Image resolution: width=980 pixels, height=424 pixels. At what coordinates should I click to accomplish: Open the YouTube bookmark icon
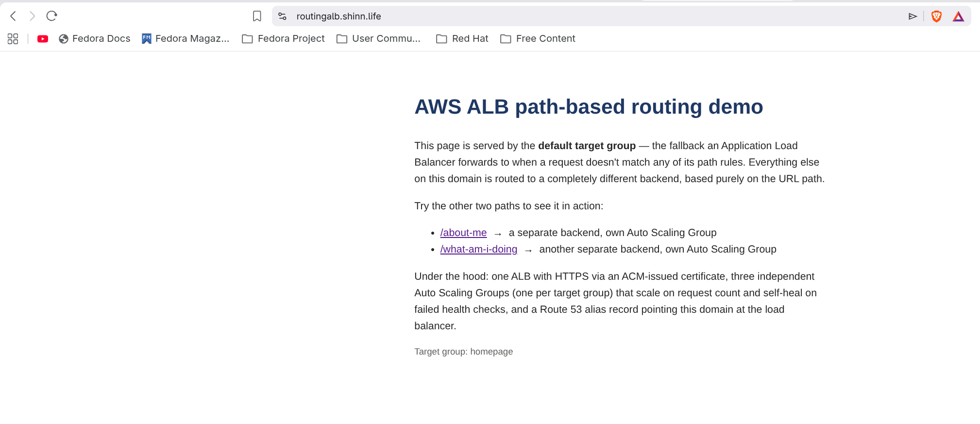pos(43,39)
